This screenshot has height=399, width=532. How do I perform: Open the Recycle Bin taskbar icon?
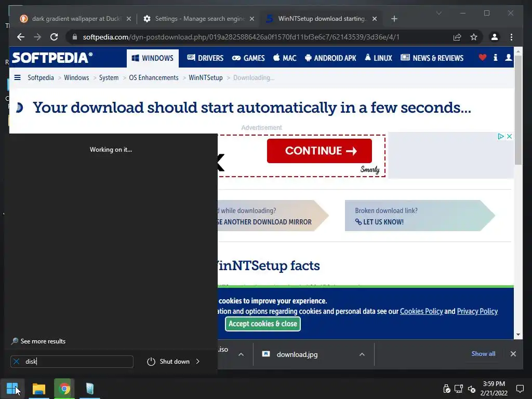pos(89,389)
